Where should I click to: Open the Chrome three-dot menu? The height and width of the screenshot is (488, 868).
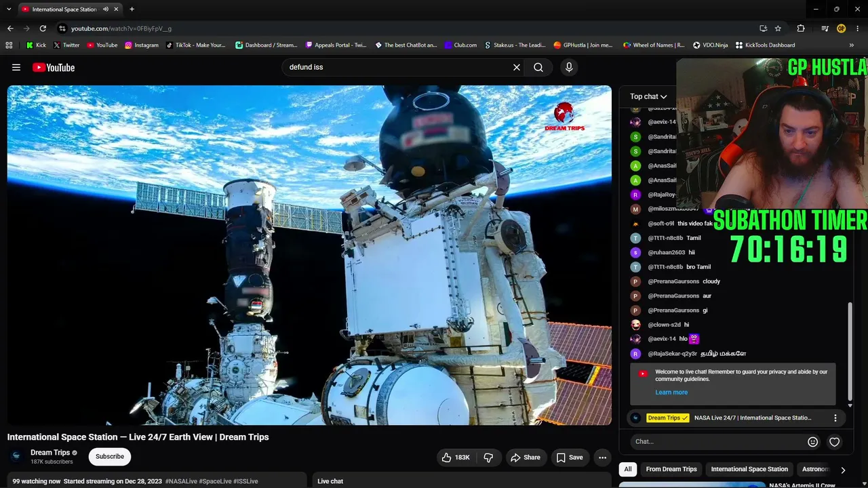[857, 28]
